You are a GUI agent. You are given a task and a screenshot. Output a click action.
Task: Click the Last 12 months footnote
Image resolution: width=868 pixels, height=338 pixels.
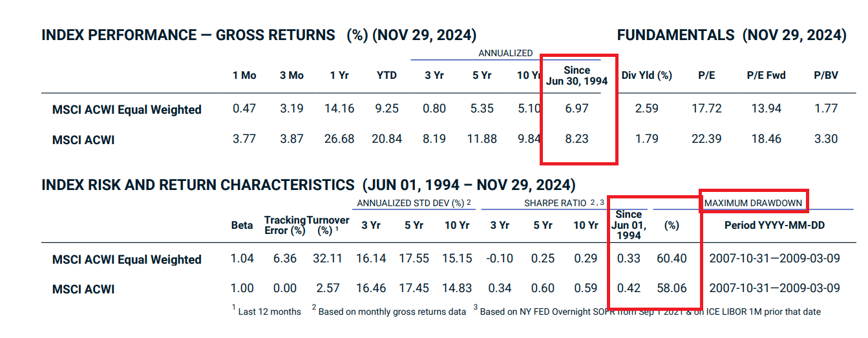coord(269,312)
